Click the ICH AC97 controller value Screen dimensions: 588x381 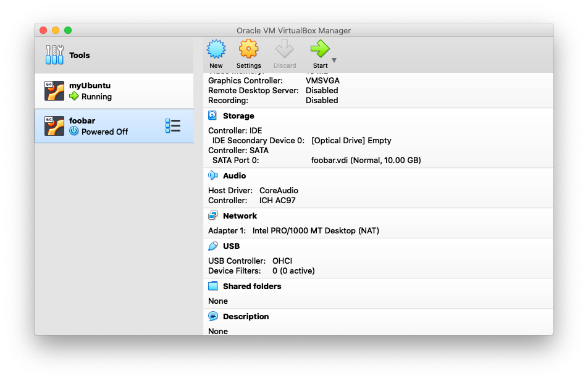pyautogui.click(x=277, y=201)
